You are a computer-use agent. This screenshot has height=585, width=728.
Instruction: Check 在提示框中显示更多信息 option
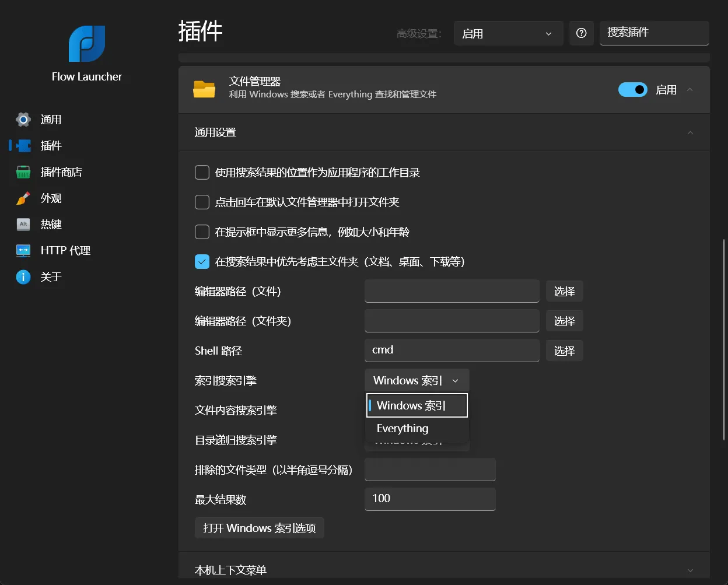(202, 232)
